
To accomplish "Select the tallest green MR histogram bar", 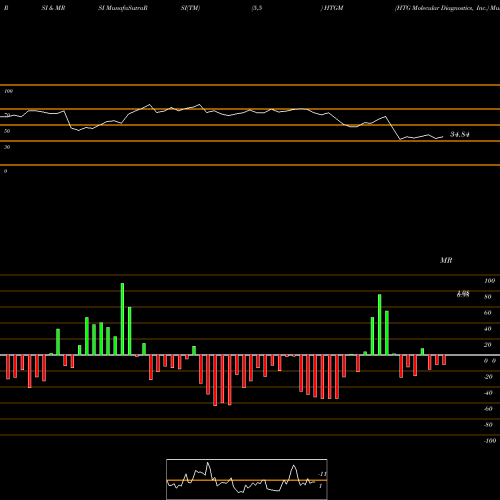I will point(122,319).
